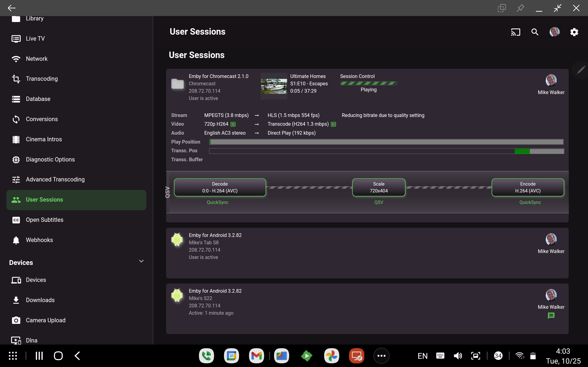The width and height of the screenshot is (588, 367).
Task: Click the search icon
Action: [535, 32]
